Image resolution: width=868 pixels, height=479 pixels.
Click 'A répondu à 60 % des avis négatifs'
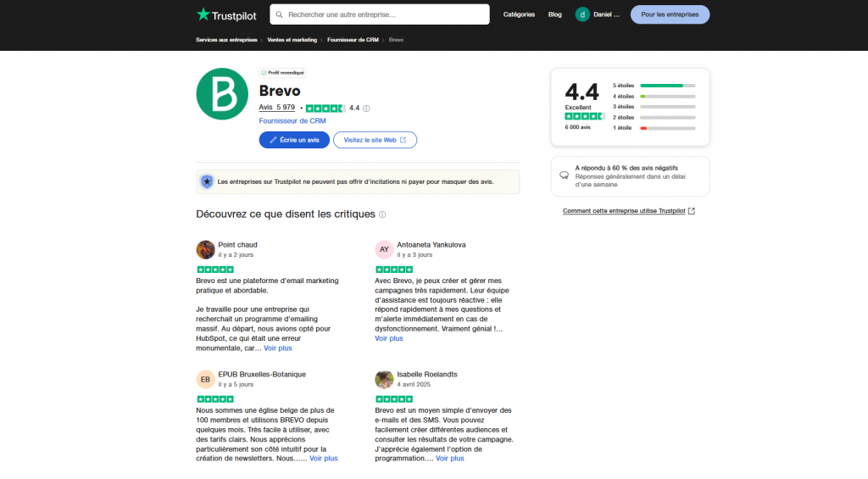pyautogui.click(x=626, y=168)
